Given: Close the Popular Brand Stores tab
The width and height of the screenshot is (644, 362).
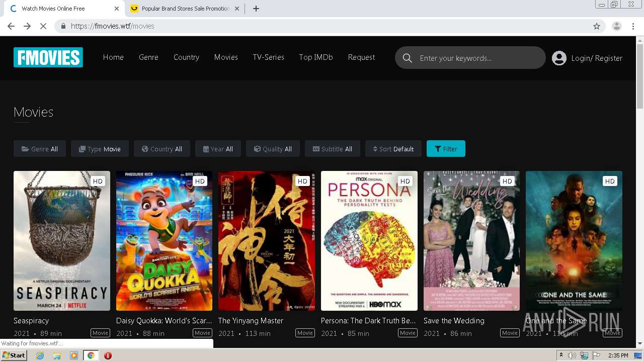Looking at the screenshot, I should (x=237, y=9).
